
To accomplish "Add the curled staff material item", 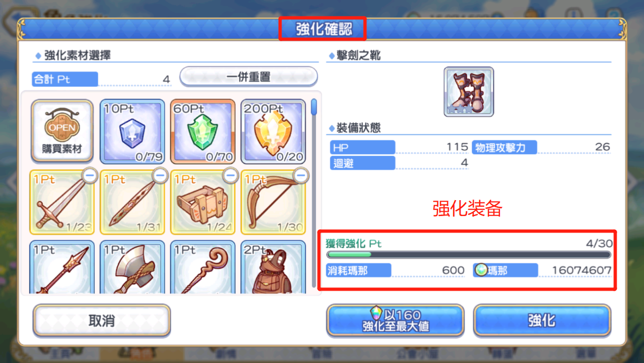I will (203, 267).
